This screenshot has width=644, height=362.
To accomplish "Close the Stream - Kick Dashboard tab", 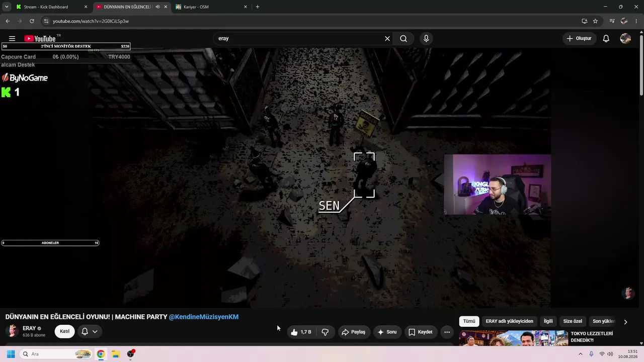I will (x=86, y=7).
